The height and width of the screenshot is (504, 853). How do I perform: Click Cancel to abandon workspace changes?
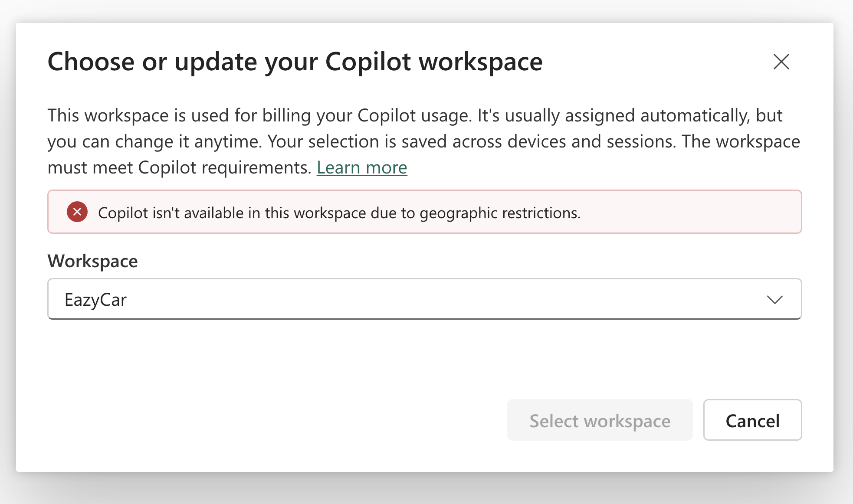tap(752, 420)
